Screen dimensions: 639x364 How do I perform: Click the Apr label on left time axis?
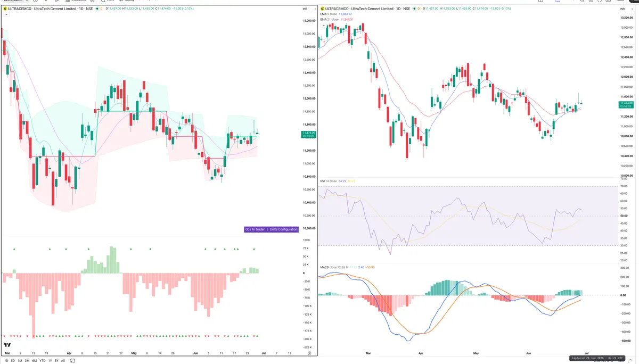(x=69, y=353)
